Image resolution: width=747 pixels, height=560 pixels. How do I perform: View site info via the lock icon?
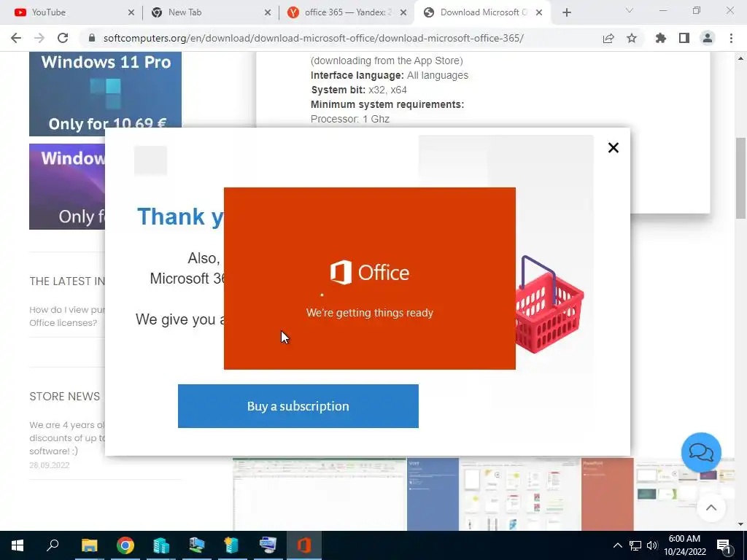[93, 38]
